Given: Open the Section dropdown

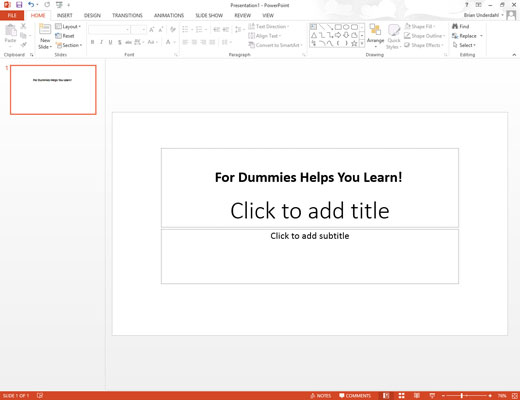Looking at the screenshot, I should (69, 45).
